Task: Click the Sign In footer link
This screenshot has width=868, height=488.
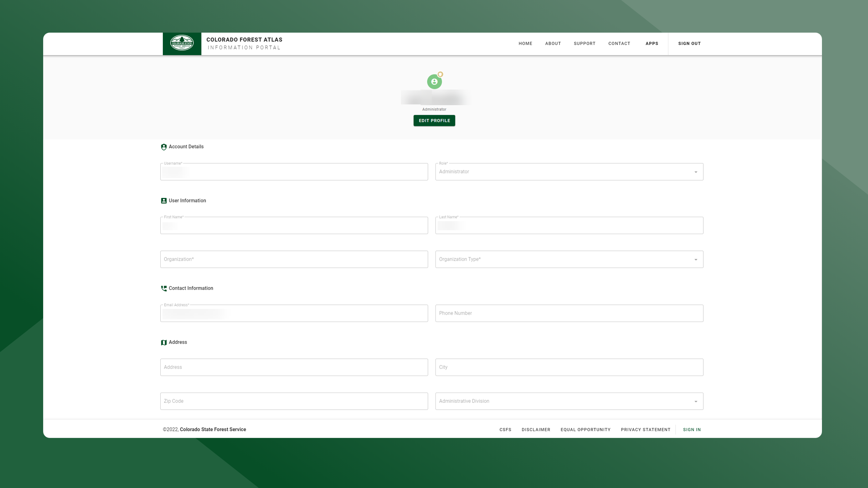Action: click(x=692, y=430)
